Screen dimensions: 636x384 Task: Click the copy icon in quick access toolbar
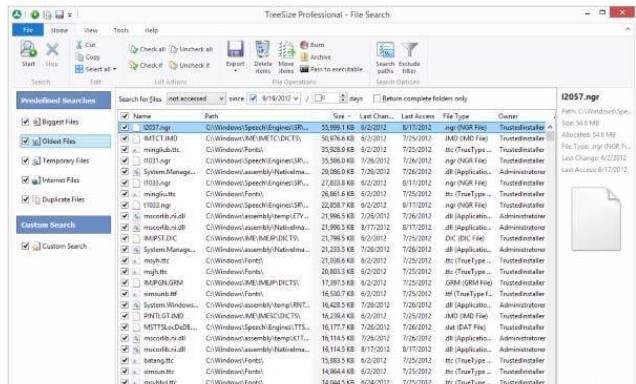click(47, 15)
